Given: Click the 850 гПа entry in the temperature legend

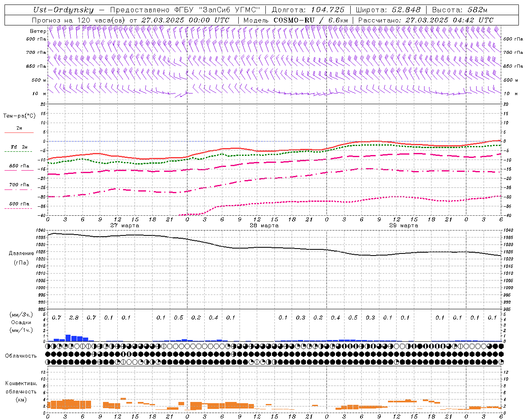Looking at the screenshot, I should 19,166.
